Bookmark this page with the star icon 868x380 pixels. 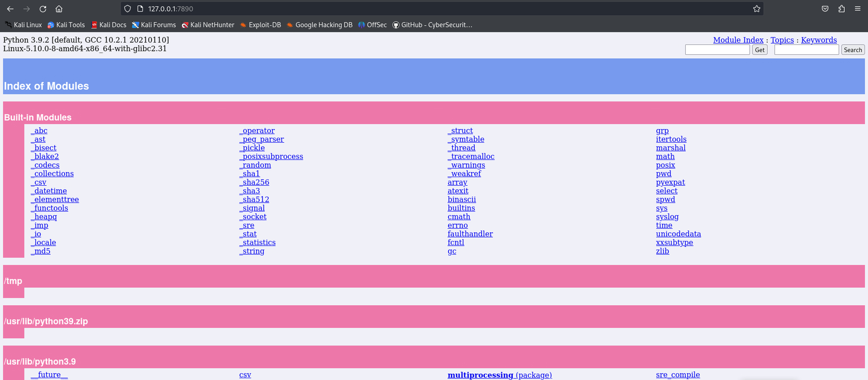(x=757, y=9)
